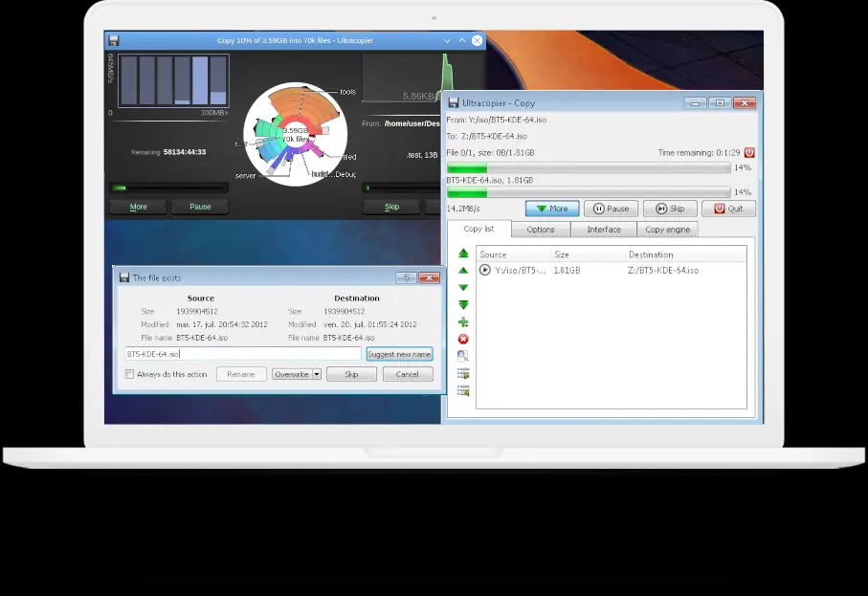Click Skip in the dark Ultracopier window
This screenshot has height=596, width=868.
pyautogui.click(x=392, y=207)
